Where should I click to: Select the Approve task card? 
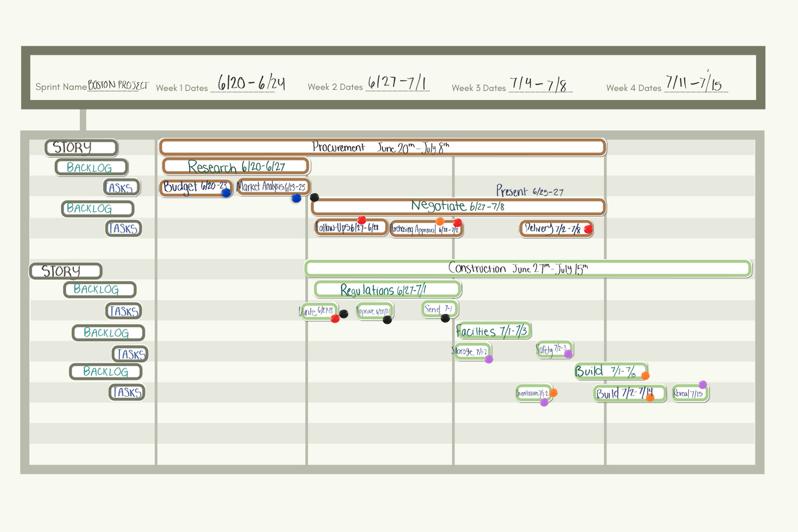[375, 311]
